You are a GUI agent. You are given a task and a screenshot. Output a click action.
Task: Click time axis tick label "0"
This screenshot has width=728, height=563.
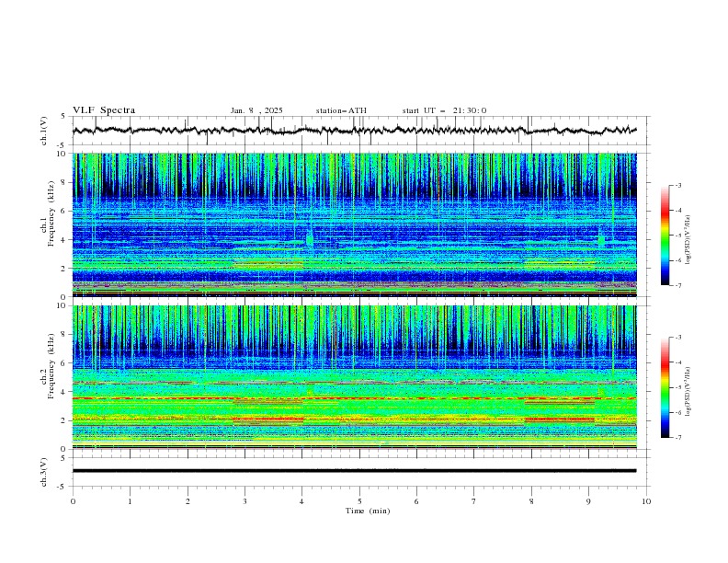pyautogui.click(x=73, y=501)
